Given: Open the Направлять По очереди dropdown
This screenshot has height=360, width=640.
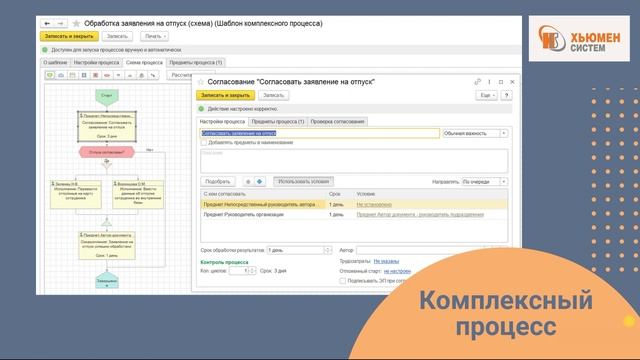Looking at the screenshot, I should click(504, 182).
